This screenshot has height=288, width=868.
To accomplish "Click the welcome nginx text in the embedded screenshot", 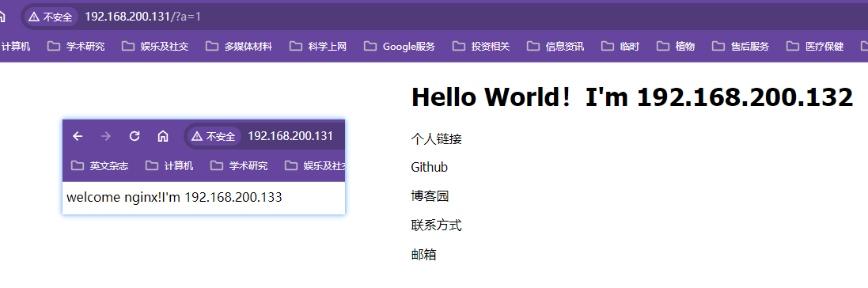I will tap(174, 197).
